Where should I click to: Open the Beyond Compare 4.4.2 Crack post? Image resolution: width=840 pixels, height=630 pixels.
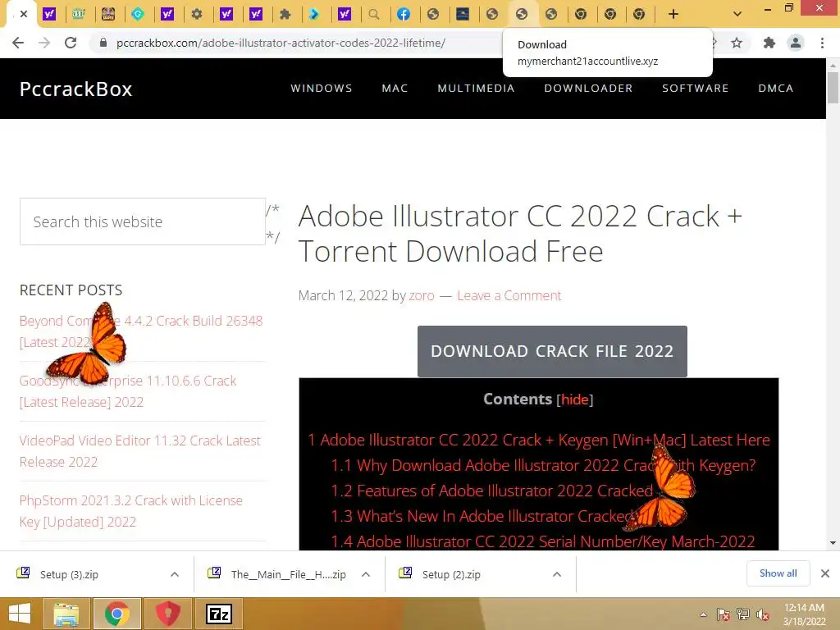[141, 331]
